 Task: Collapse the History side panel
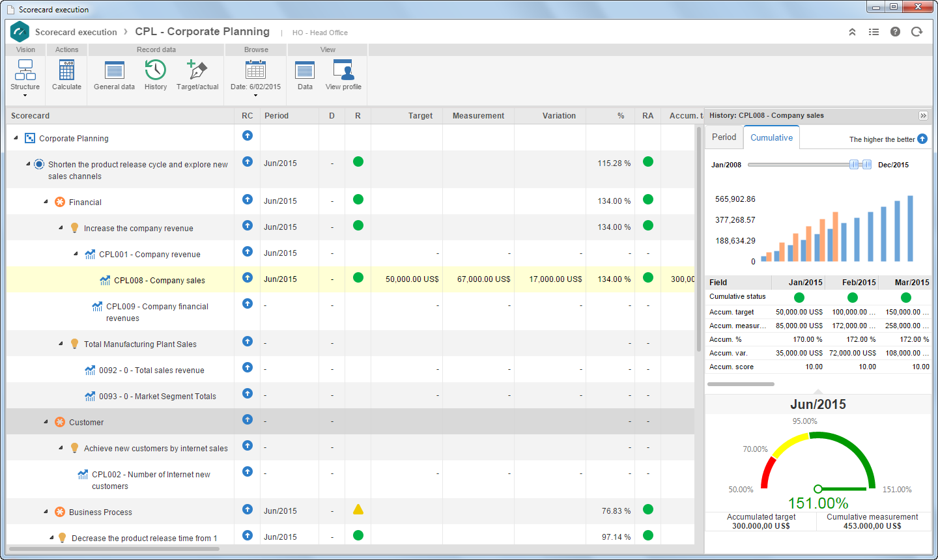point(923,115)
